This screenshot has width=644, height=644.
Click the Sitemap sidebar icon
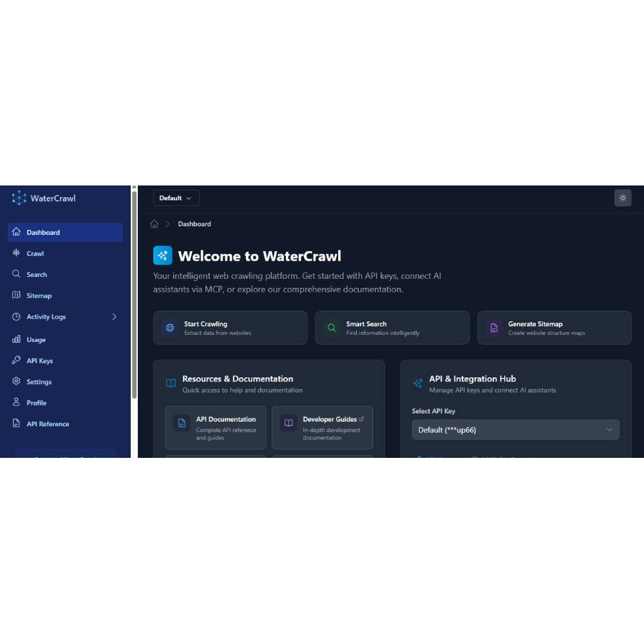click(16, 296)
